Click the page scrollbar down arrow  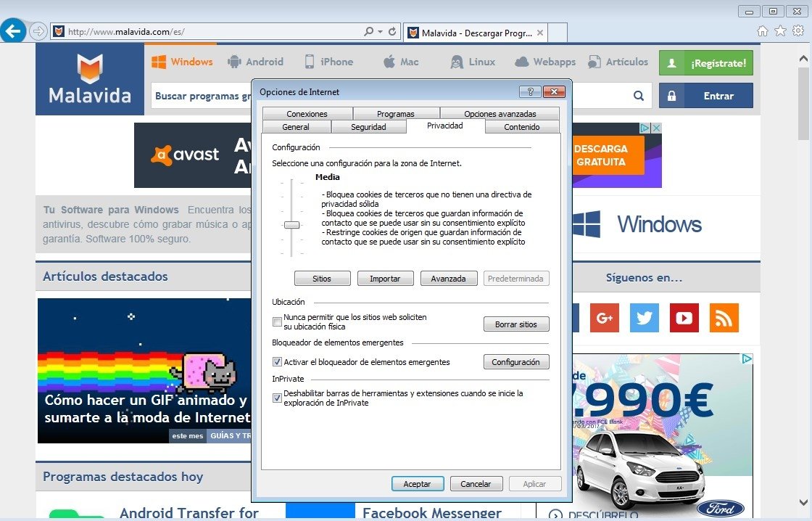(803, 502)
